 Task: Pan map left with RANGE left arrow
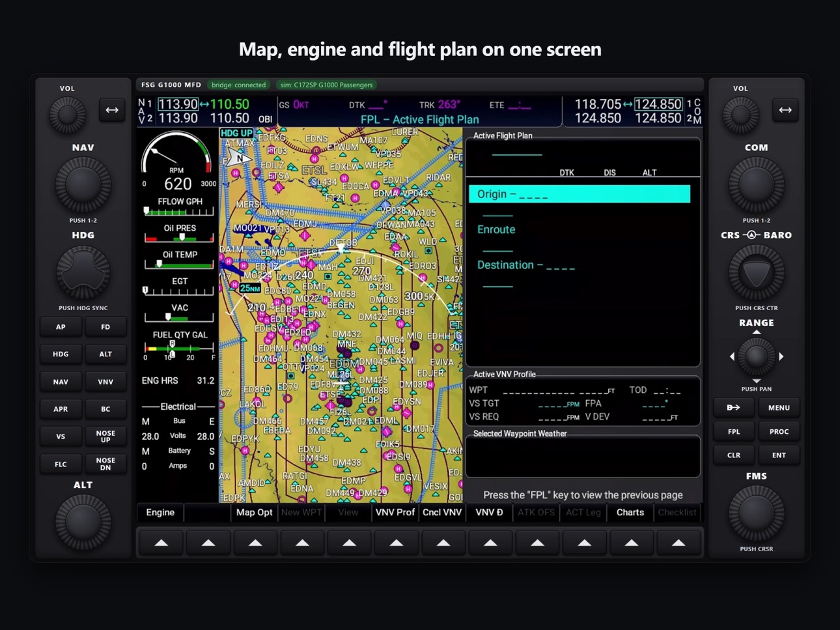732,356
